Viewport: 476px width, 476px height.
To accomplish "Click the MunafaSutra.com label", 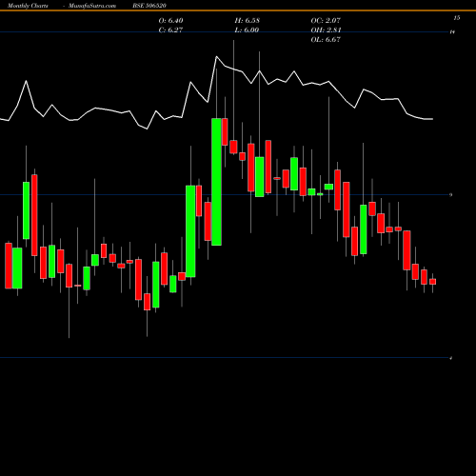I will pyautogui.click(x=92, y=6).
